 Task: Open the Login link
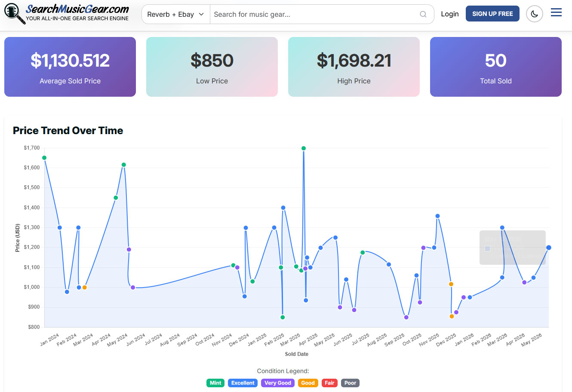(450, 14)
